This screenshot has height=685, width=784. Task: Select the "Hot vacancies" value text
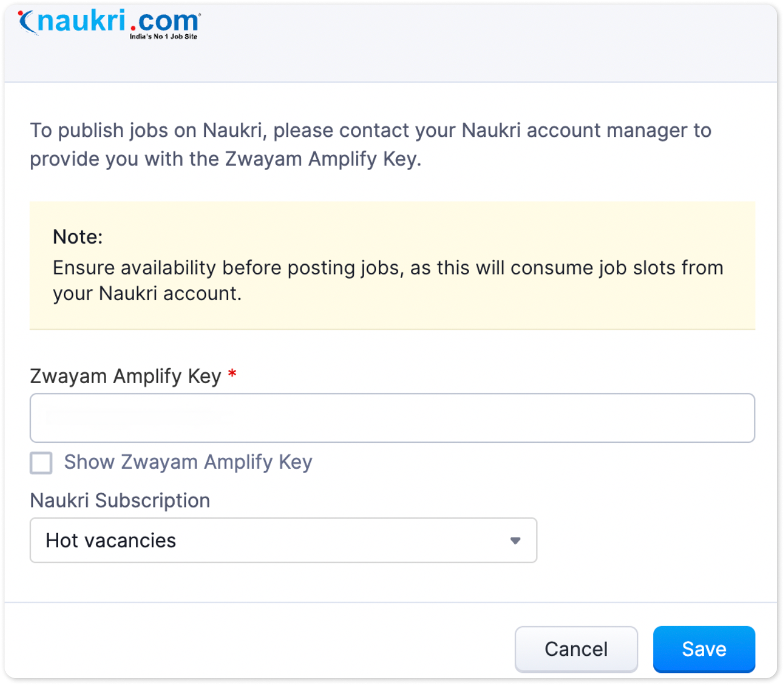click(111, 541)
